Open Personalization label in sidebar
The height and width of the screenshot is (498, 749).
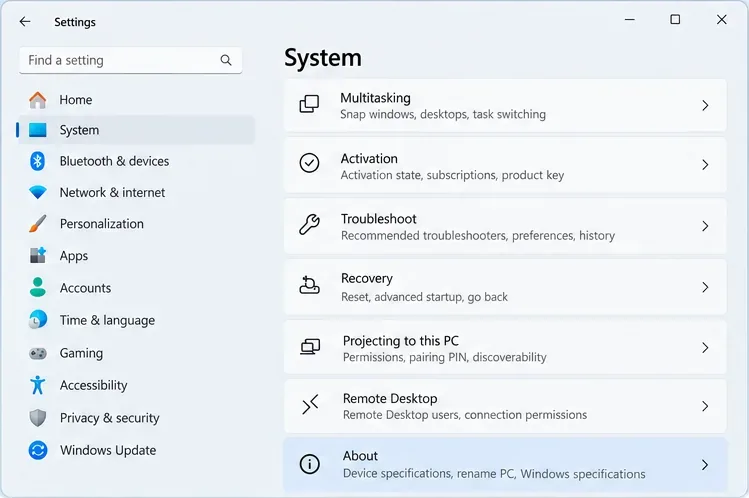click(x=102, y=223)
